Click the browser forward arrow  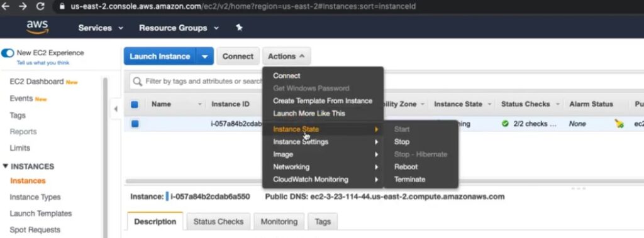23,6
